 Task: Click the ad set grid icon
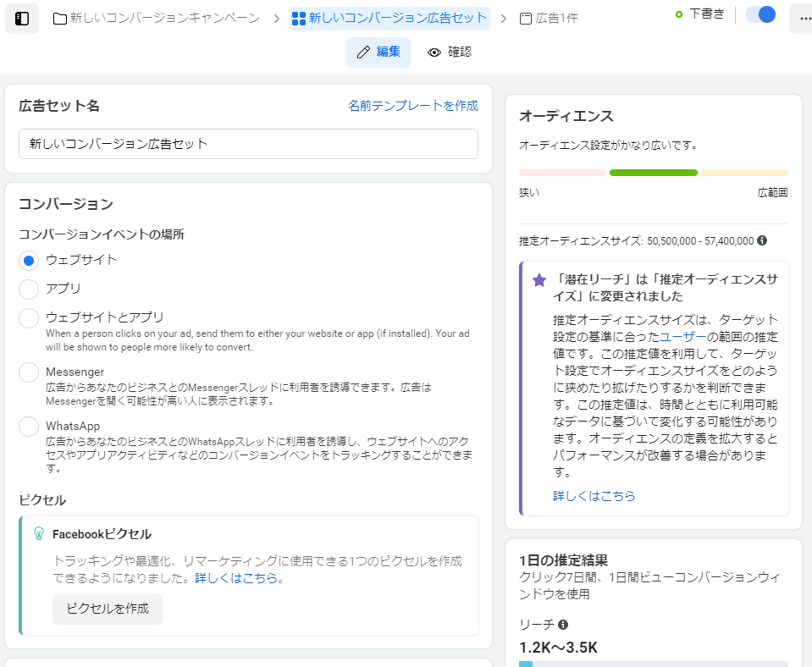tap(298, 19)
